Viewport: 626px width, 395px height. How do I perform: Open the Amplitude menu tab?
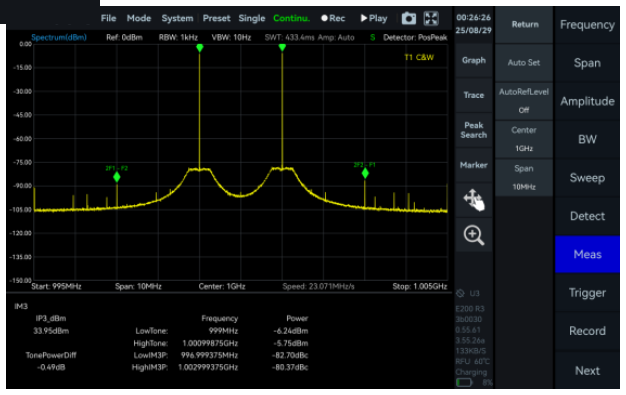pos(587,101)
